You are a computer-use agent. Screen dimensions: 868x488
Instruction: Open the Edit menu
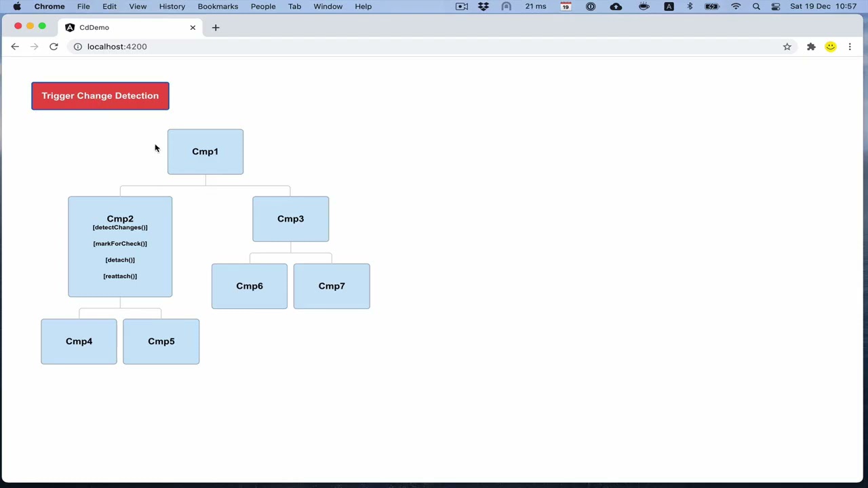(x=109, y=7)
